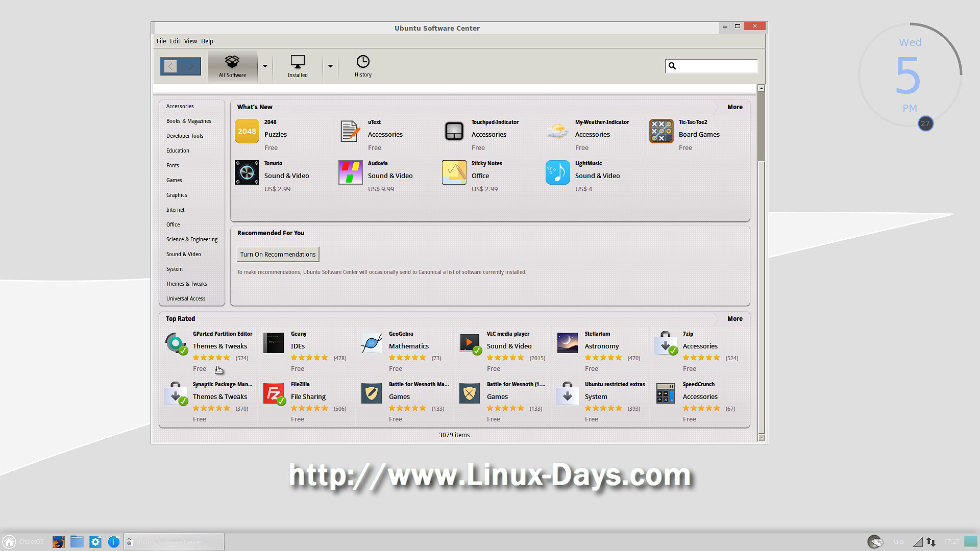The image size is (980, 551).
Task: Select the Themes & Tweaks category
Action: point(187,284)
